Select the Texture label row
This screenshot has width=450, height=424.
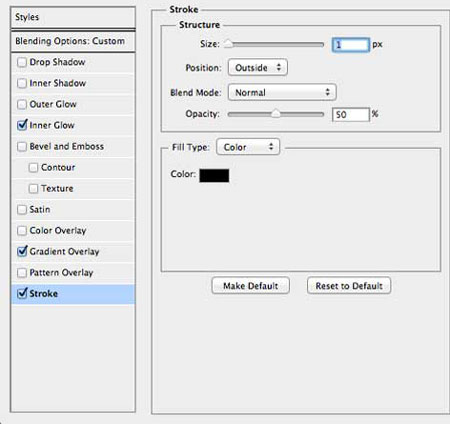point(73,188)
